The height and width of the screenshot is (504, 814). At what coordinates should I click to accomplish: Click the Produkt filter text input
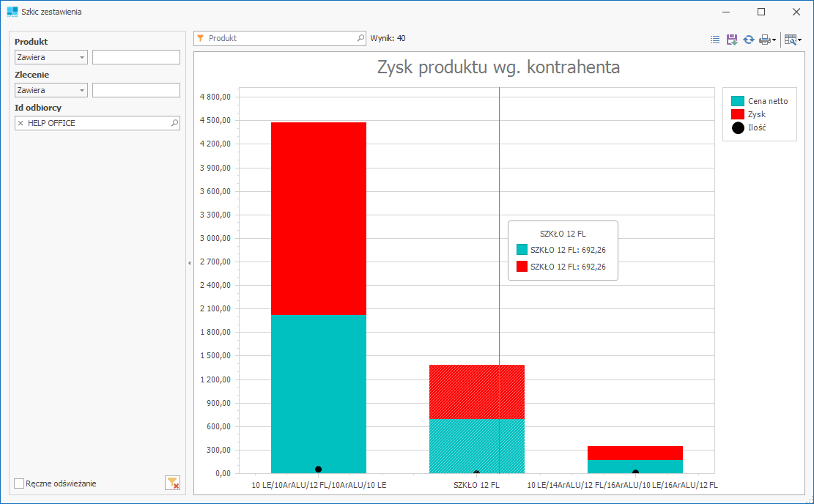click(x=136, y=58)
